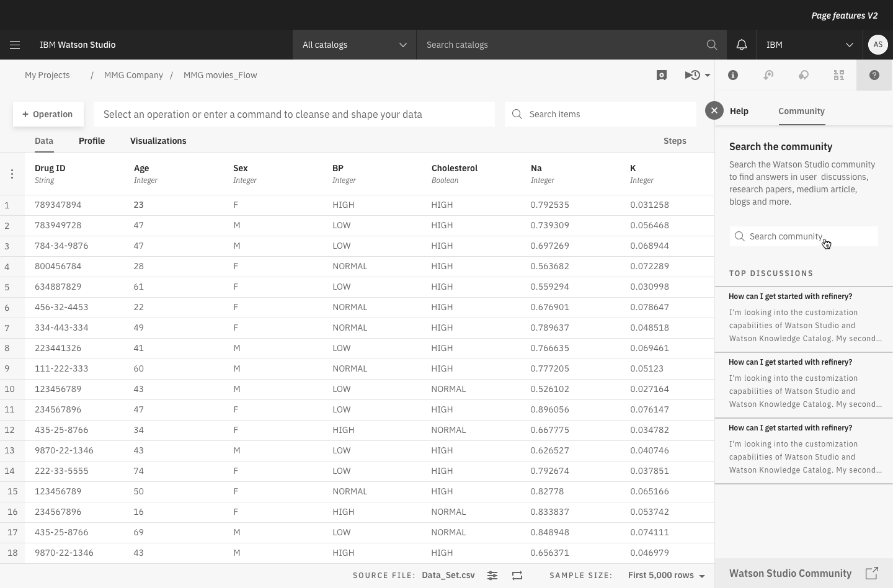
Task: Open the hamburger navigation menu
Action: click(x=15, y=45)
